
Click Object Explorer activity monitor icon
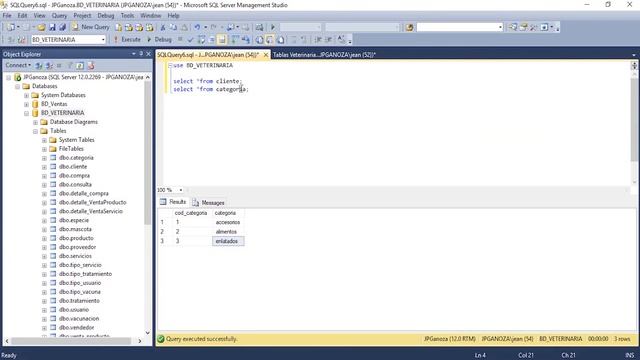[x=91, y=65]
